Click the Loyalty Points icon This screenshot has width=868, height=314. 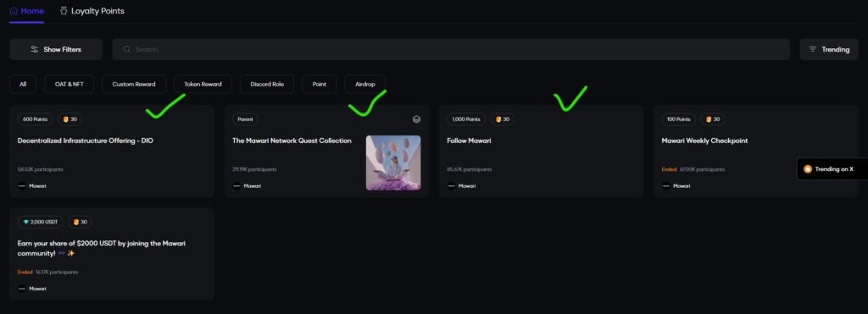[64, 10]
